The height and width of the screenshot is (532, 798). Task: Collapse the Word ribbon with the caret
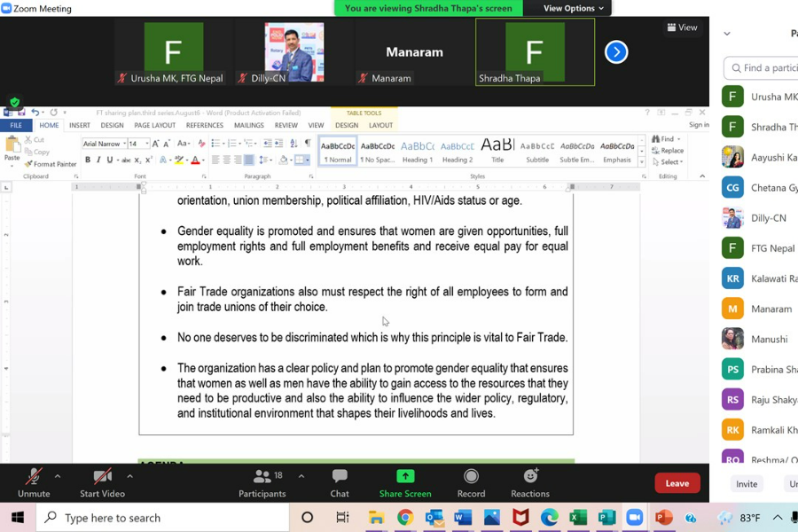[702, 176]
